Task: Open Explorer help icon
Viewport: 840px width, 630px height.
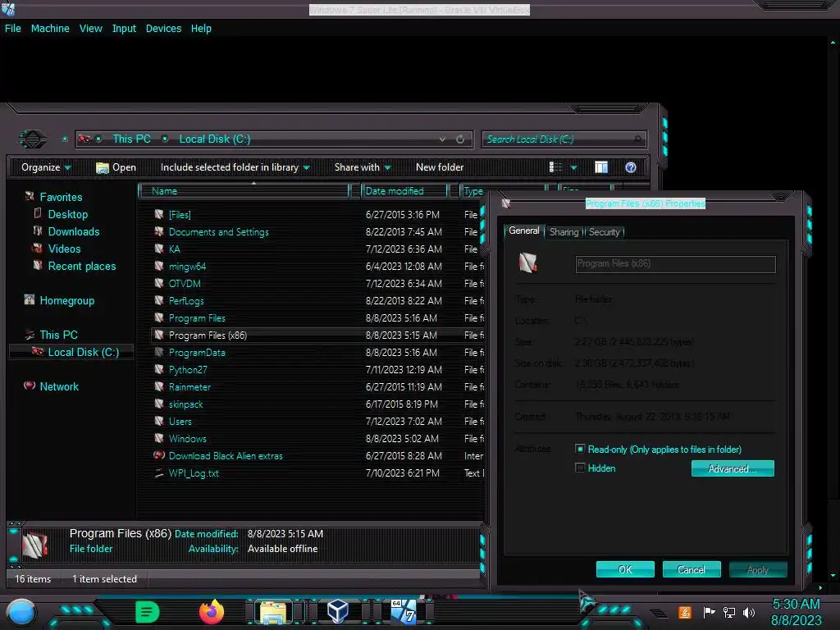Action: [631, 167]
